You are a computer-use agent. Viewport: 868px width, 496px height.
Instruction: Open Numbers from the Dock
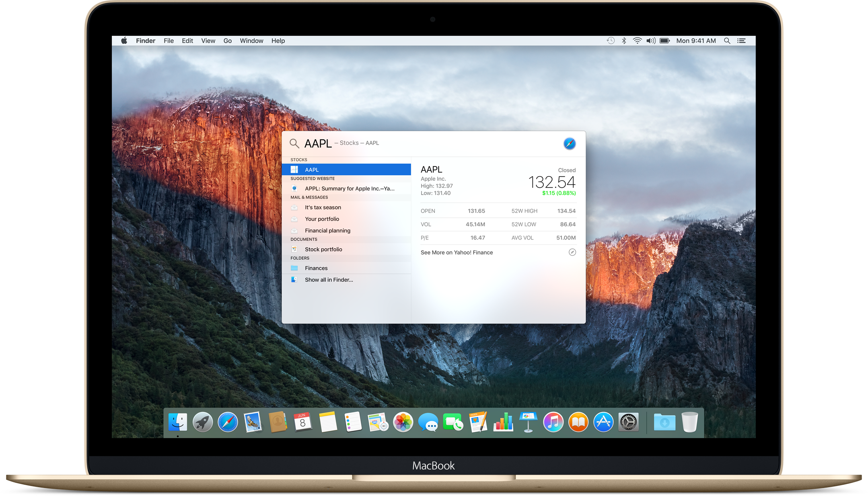pyautogui.click(x=503, y=422)
